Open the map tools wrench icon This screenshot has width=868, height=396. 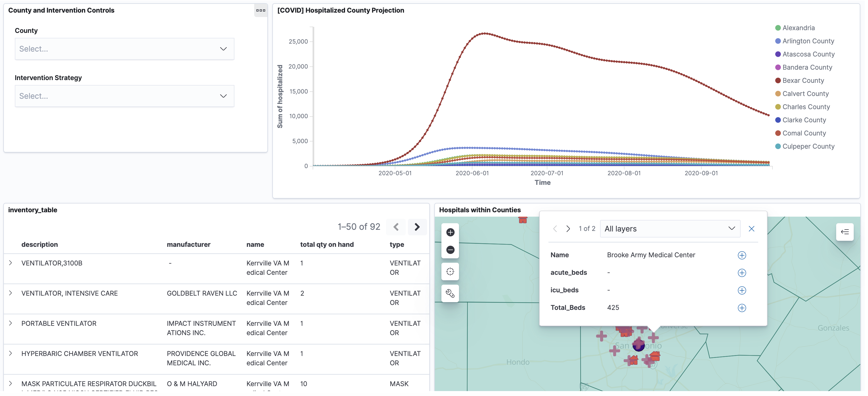(x=450, y=293)
